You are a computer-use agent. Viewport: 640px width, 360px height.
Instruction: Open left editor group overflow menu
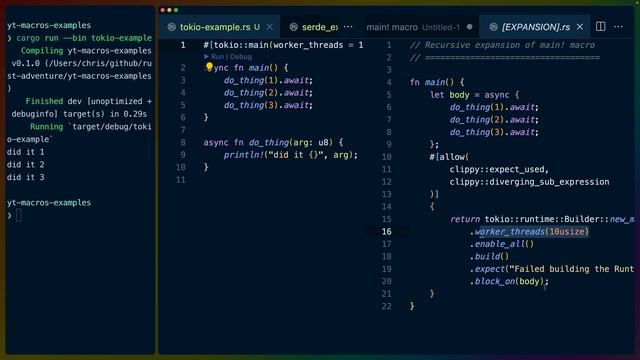[348, 27]
